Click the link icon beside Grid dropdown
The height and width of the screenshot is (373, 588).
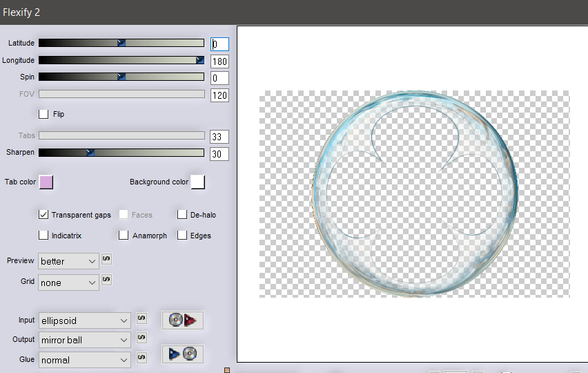click(106, 280)
